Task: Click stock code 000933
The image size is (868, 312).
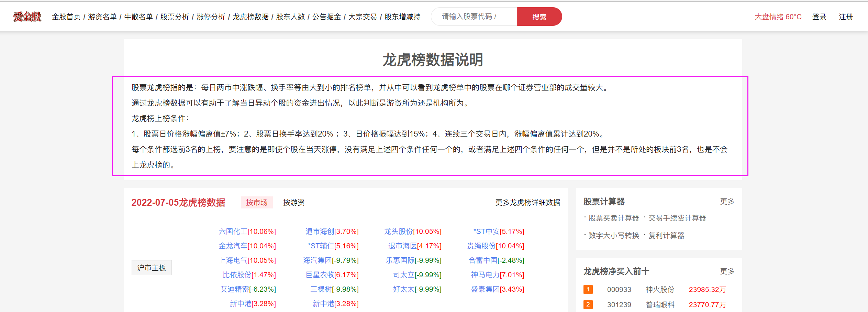Action: 619,290
